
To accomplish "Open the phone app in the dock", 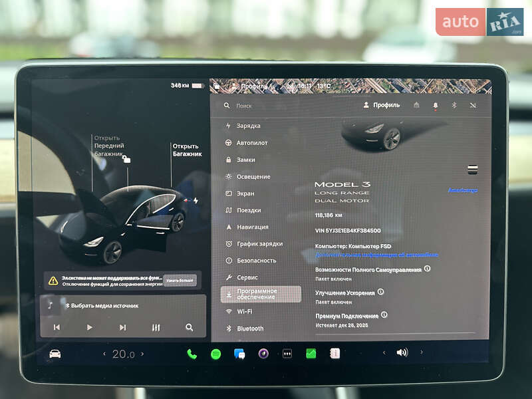I will [x=192, y=354].
